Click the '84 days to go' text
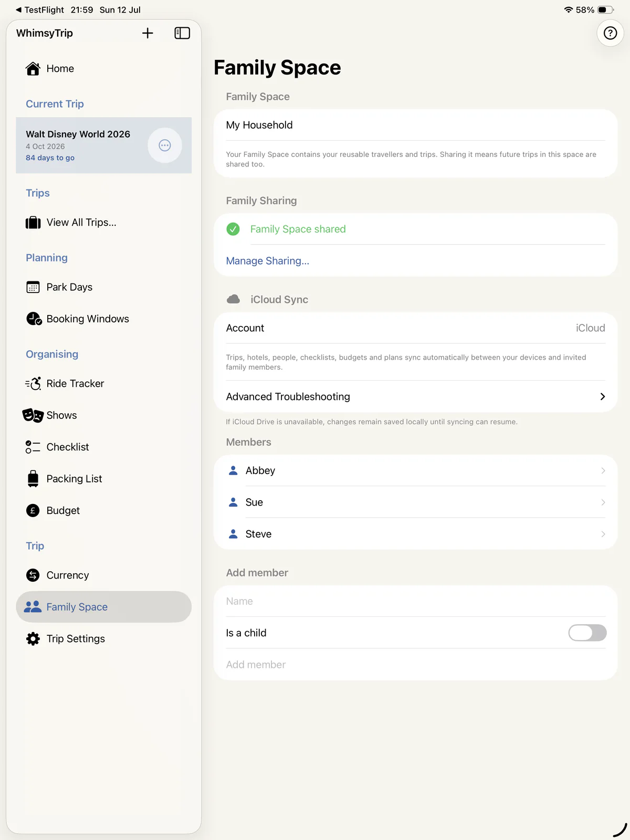630x840 pixels. 50,157
